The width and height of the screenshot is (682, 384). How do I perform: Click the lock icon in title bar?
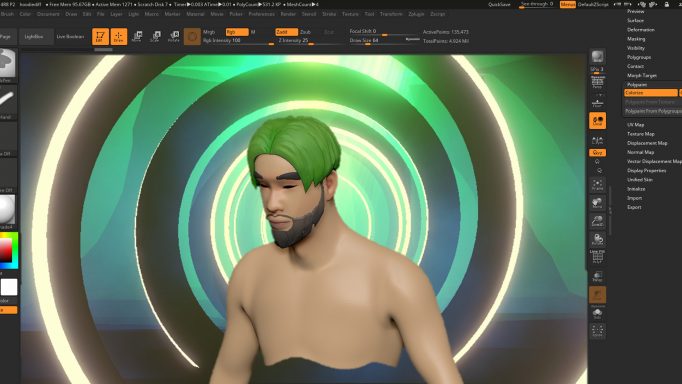(x=667, y=4)
